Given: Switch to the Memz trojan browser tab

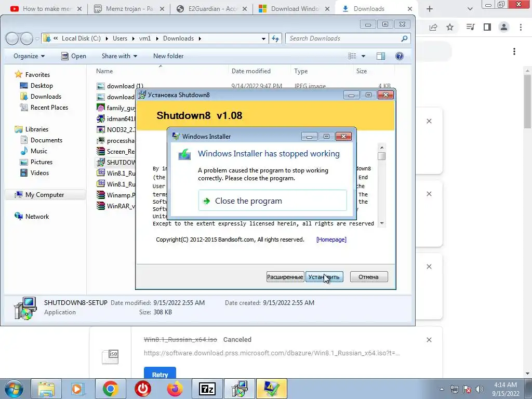Looking at the screenshot, I should coord(129,9).
